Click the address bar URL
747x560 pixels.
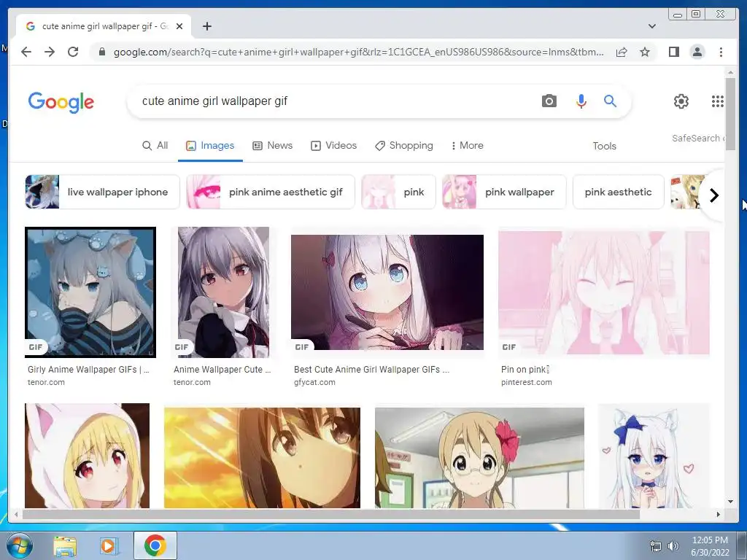(x=358, y=52)
